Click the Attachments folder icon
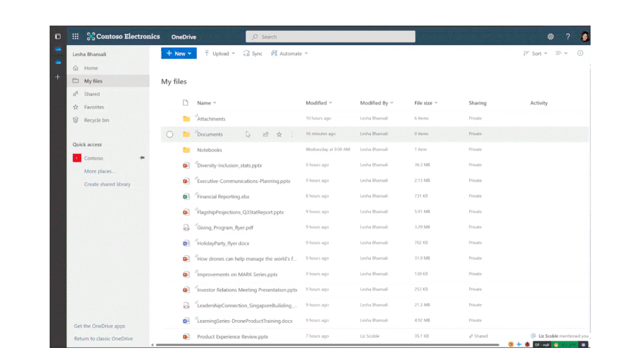Viewport: 644px width, 362px height. coord(186,119)
